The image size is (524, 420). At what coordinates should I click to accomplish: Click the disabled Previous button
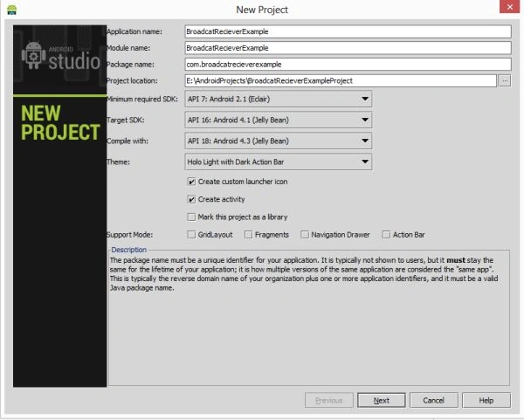point(329,400)
